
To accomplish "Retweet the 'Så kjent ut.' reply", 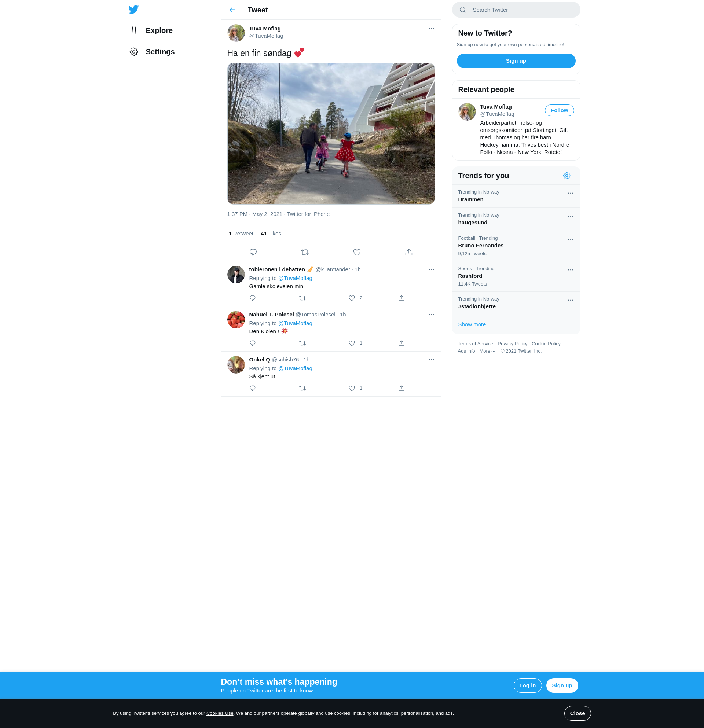I will click(302, 388).
